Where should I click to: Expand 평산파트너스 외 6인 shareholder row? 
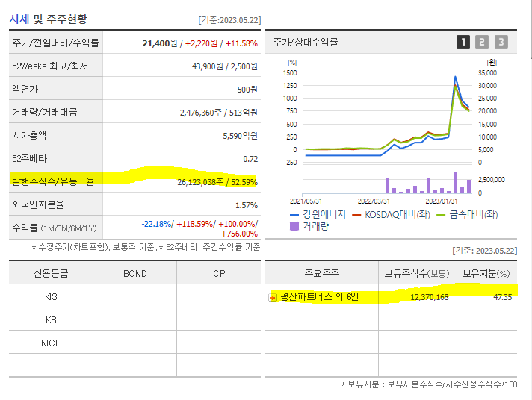pyautogui.click(x=273, y=298)
